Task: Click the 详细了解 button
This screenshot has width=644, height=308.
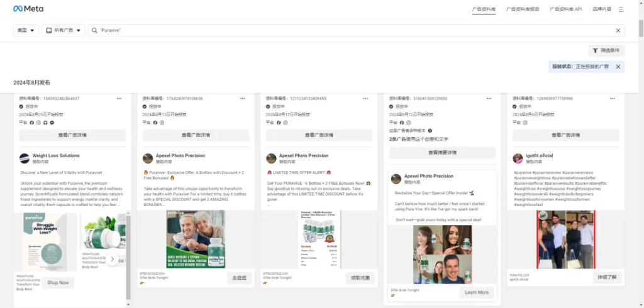Action: click(607, 277)
